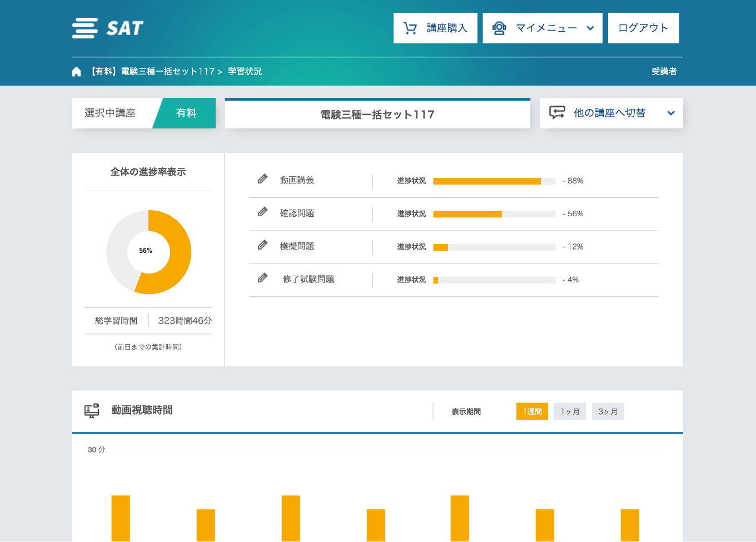
Task: Open the 他の講座へ切替 dropdown
Action: click(670, 113)
